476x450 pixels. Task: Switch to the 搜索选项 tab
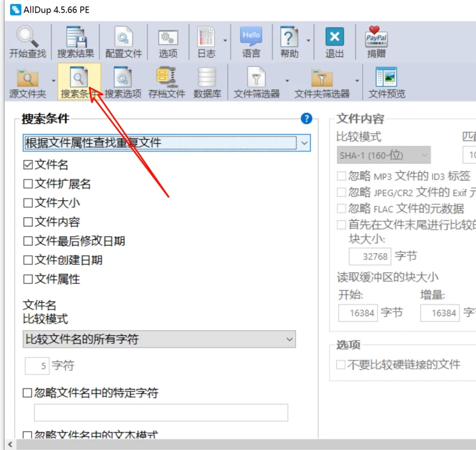(x=123, y=83)
